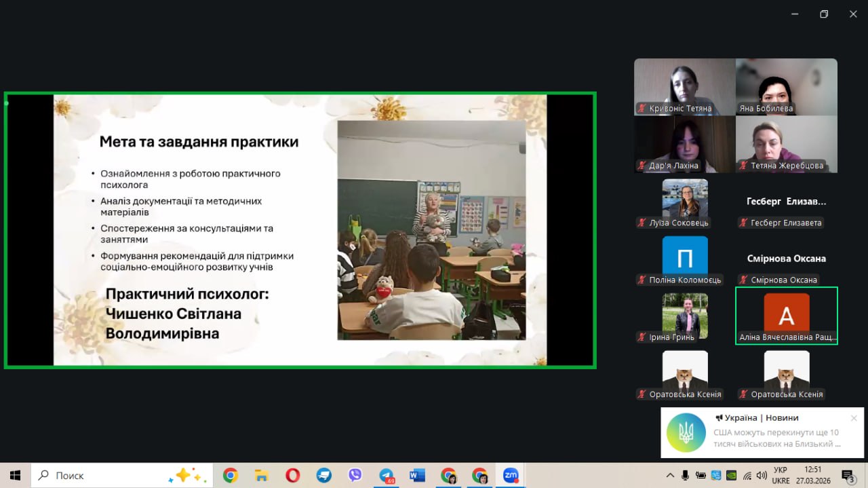Select Тетяна Жеребцова video tile
Image resolution: width=868 pixels, height=488 pixels.
coord(786,143)
